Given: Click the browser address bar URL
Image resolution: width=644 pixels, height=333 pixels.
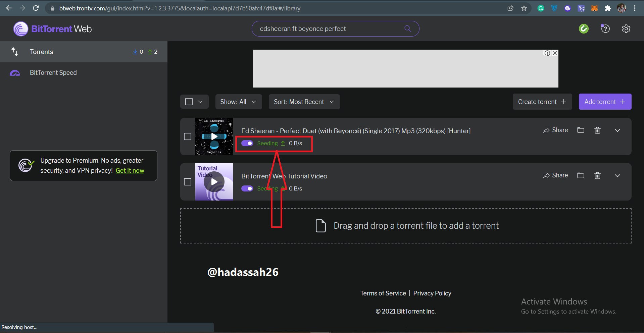Looking at the screenshot, I should click(180, 8).
